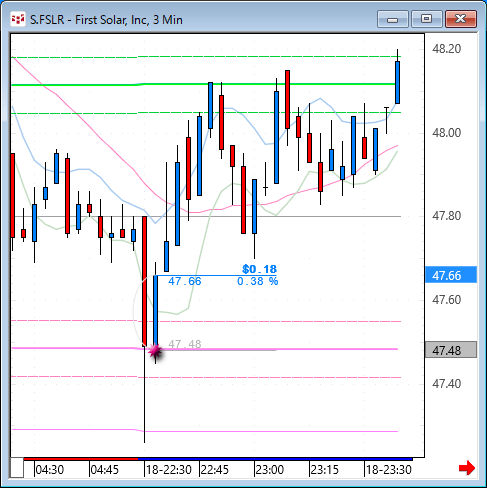Click the 18-22:30 time axis label
The height and width of the screenshot is (488, 487).
point(169,470)
